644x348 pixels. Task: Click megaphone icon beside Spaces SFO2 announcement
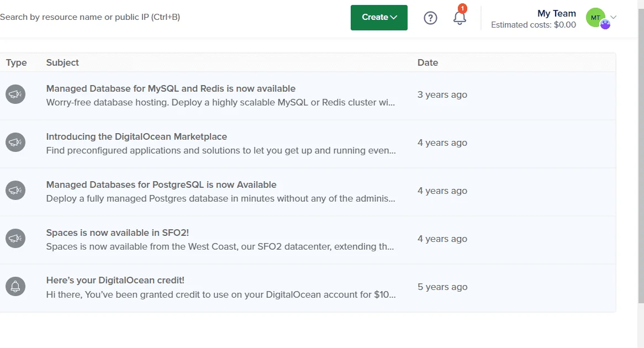click(15, 238)
